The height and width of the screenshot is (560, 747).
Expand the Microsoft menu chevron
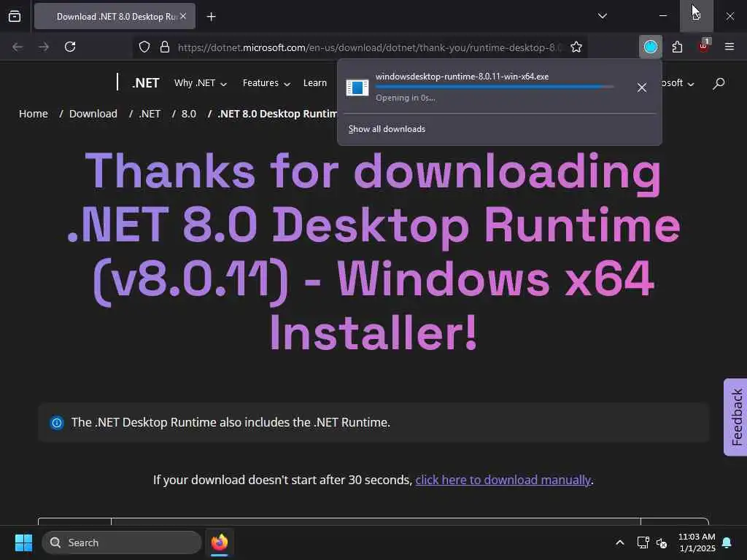[690, 84]
